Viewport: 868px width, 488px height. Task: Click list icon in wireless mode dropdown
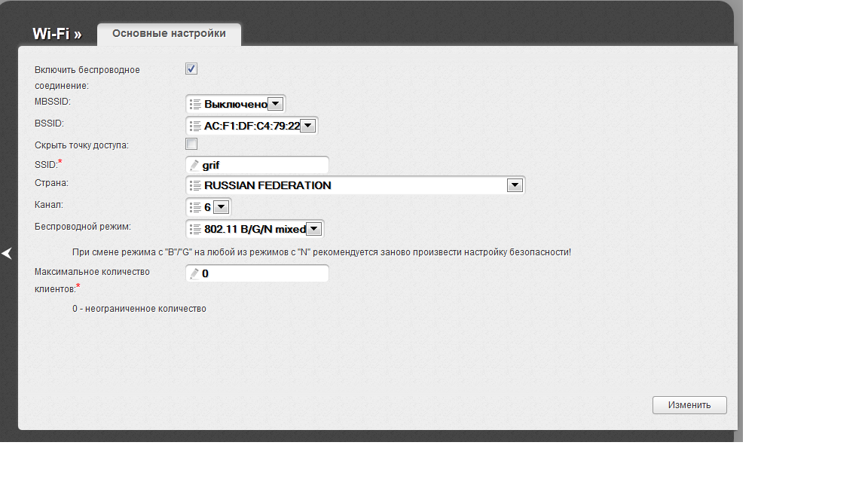coord(195,228)
